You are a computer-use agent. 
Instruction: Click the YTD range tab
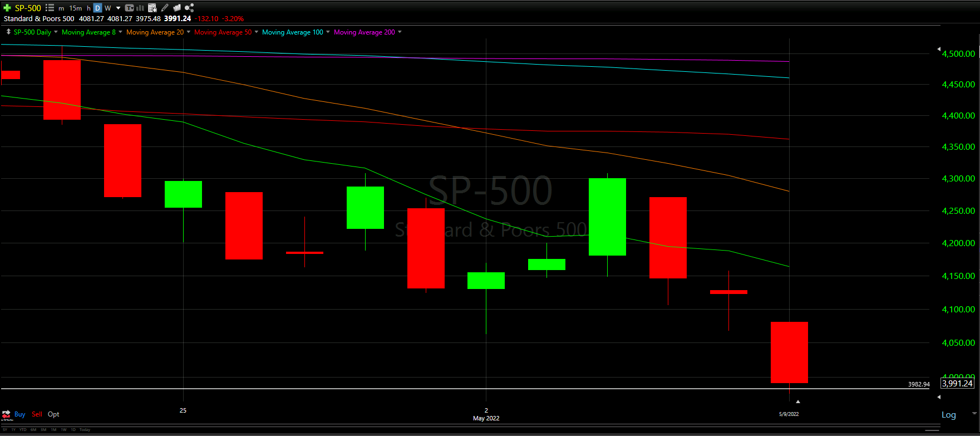[23, 430]
